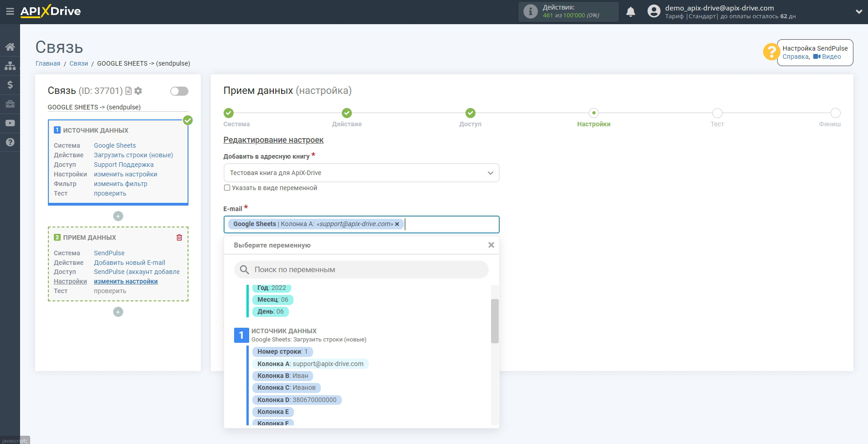Open the Справка help link
Viewport: 868px width, 444px height.
click(795, 57)
